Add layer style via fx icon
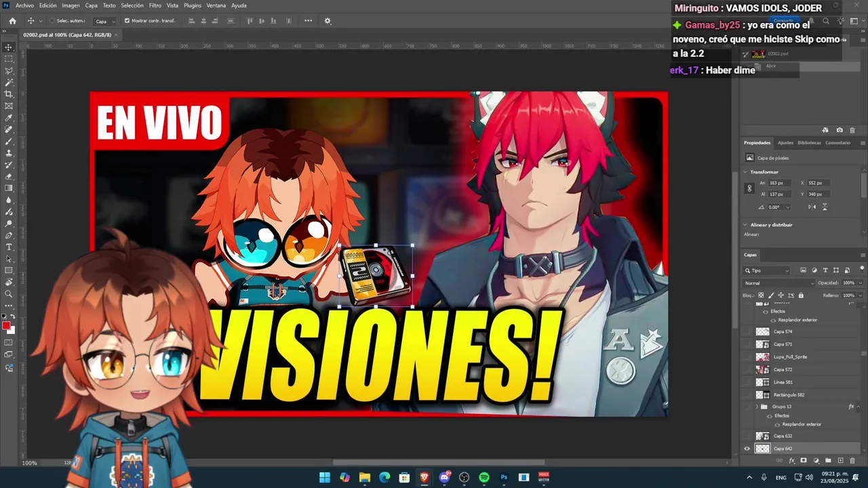 click(x=791, y=461)
